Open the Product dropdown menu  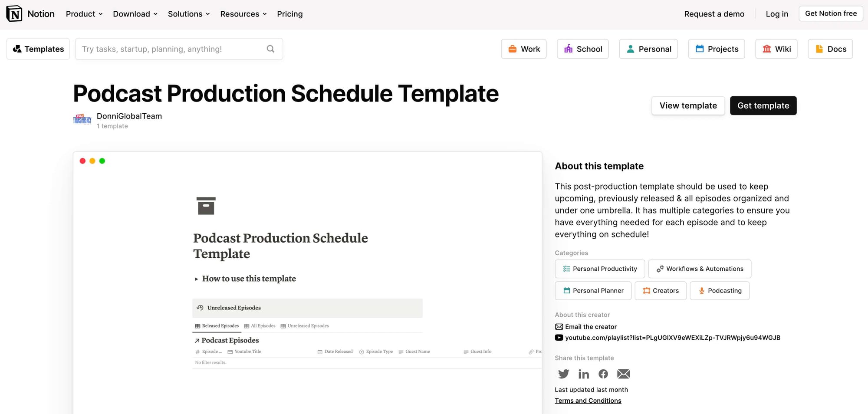coord(84,13)
